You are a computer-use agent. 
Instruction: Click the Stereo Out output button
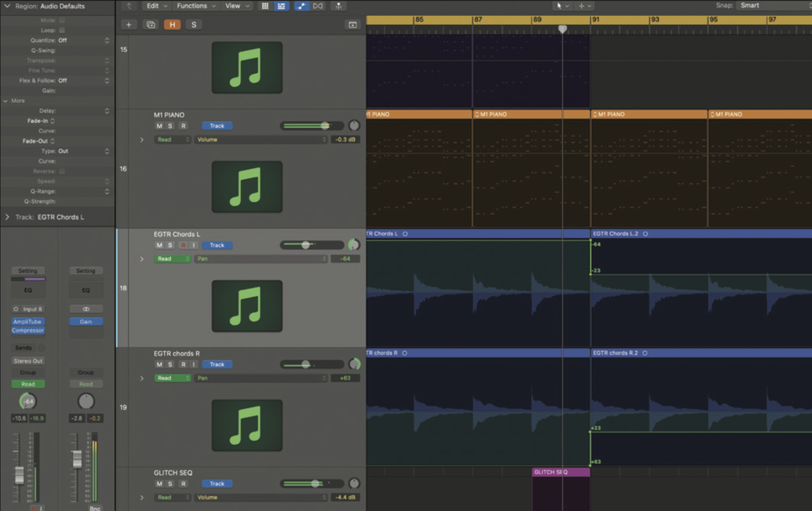[x=28, y=360]
